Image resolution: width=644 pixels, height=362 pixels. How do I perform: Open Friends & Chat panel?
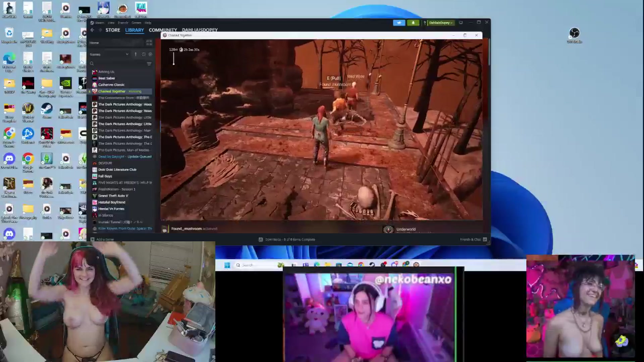coord(473,239)
